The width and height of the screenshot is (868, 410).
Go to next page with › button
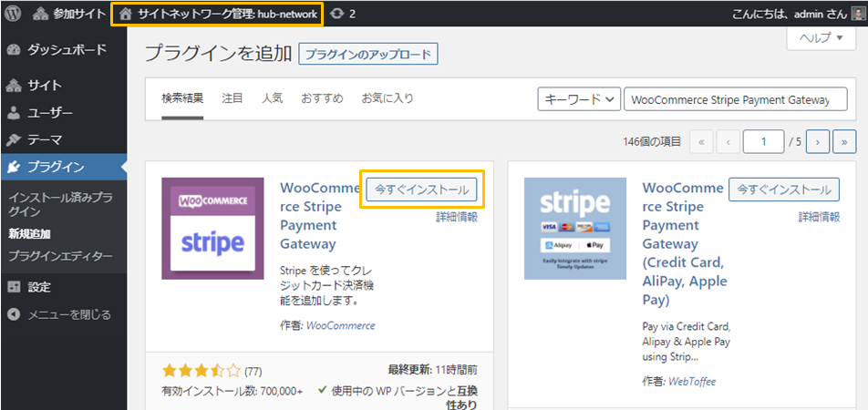click(818, 142)
